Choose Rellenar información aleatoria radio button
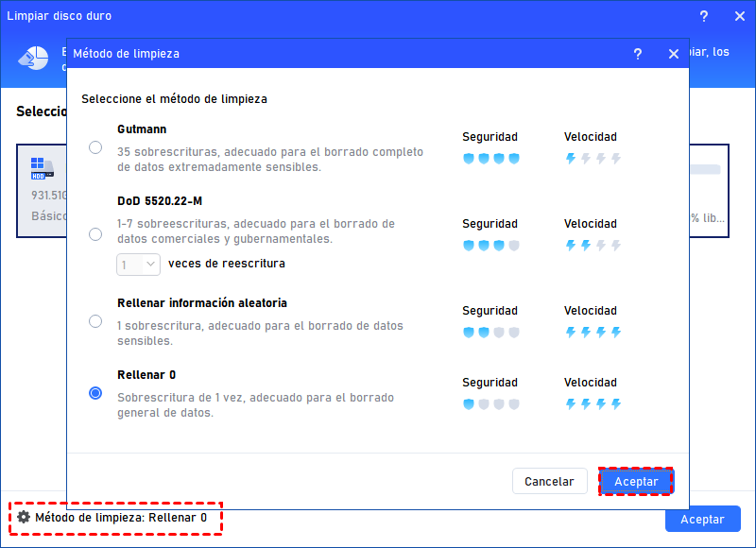This screenshot has height=548, width=756. point(95,321)
